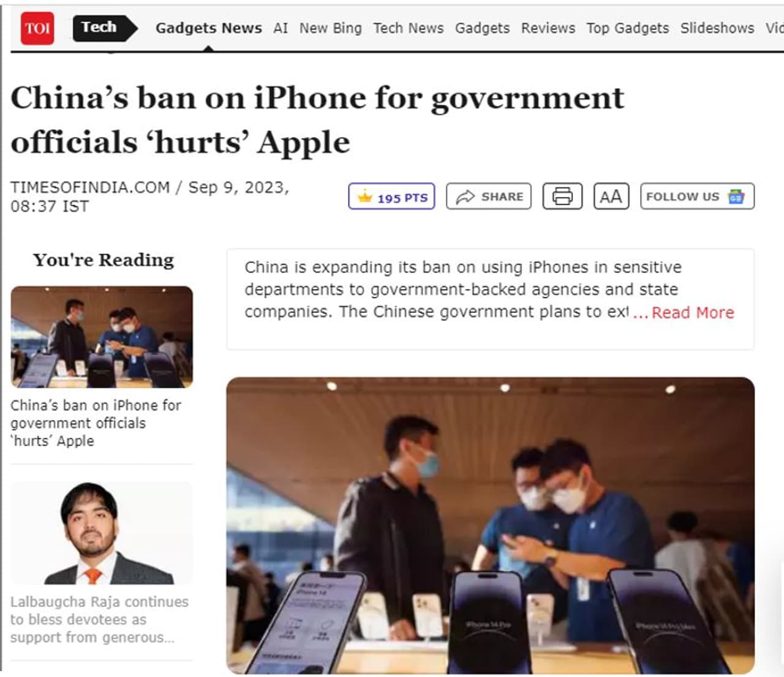
Task: Click the main Apple store article image
Action: 490,525
